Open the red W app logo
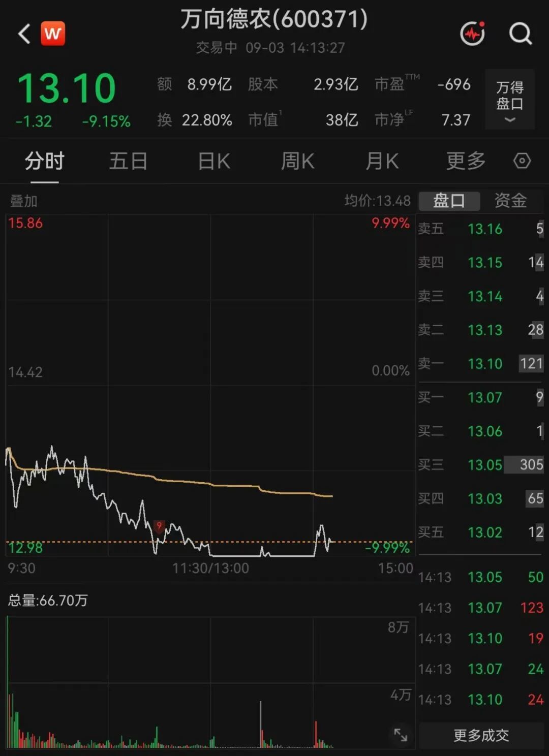 coord(53,34)
